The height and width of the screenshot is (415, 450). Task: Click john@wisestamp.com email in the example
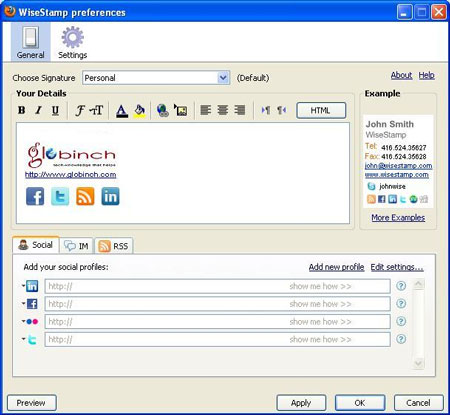398,166
